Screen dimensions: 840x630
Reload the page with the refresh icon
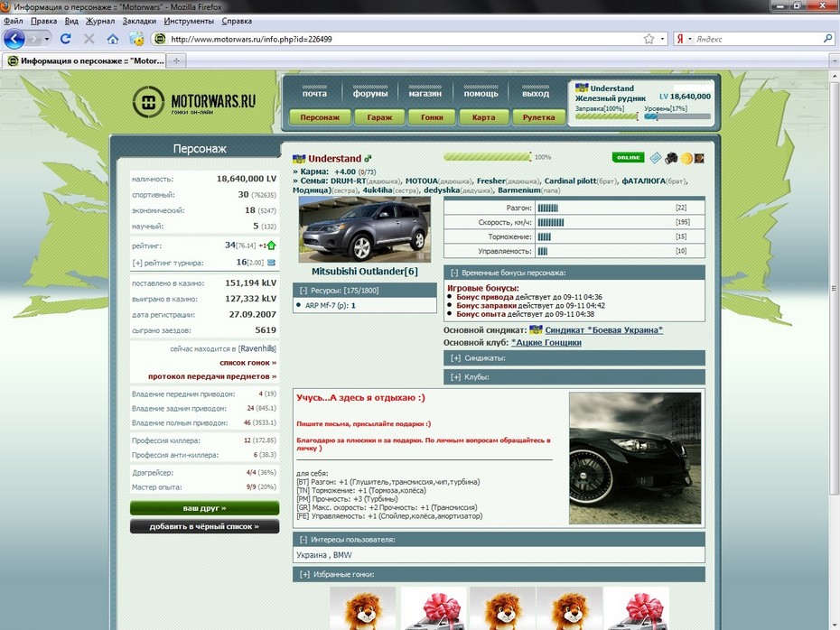coord(66,39)
